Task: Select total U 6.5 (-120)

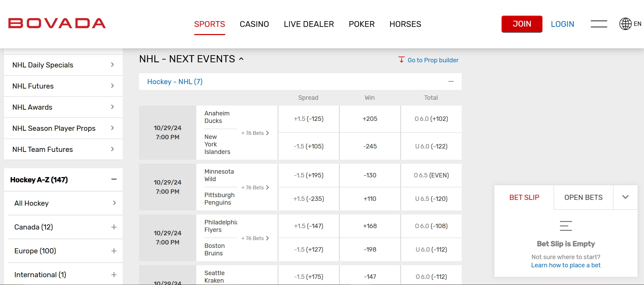Action: coord(431,199)
